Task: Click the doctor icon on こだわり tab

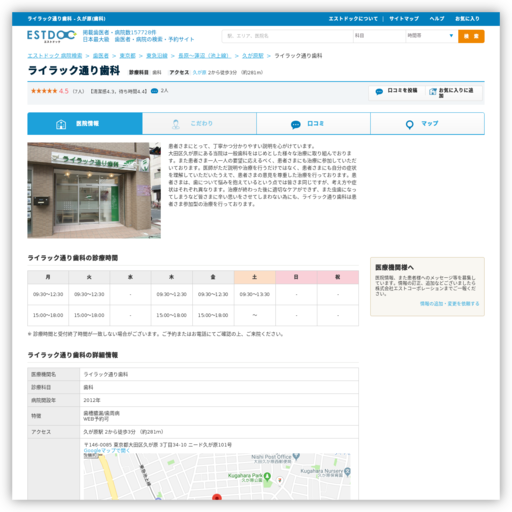Action: coord(176,124)
